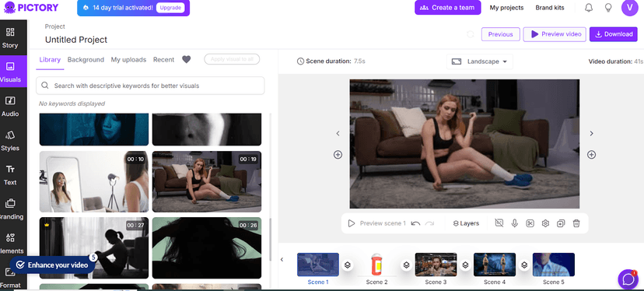Open the user avatar V menu

point(630,8)
